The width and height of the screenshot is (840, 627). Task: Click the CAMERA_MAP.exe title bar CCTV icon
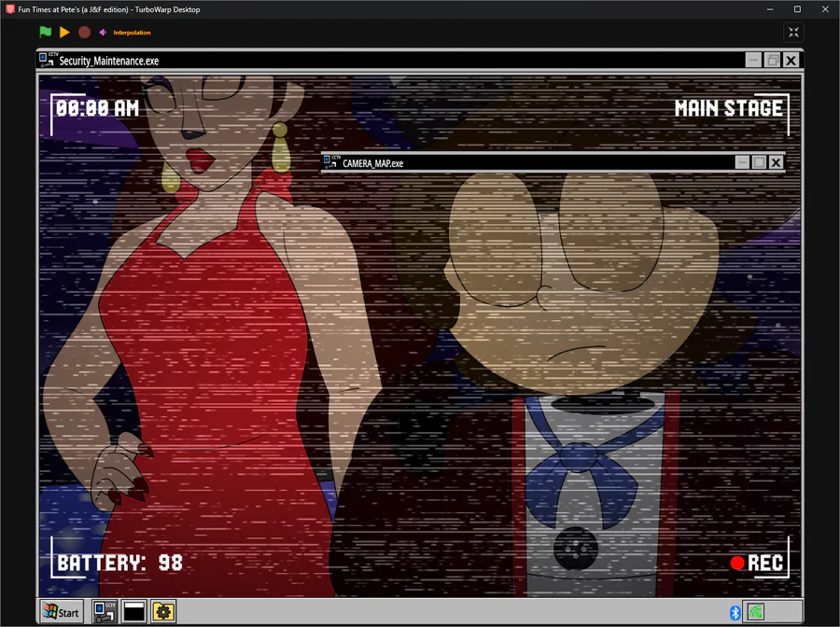click(331, 161)
